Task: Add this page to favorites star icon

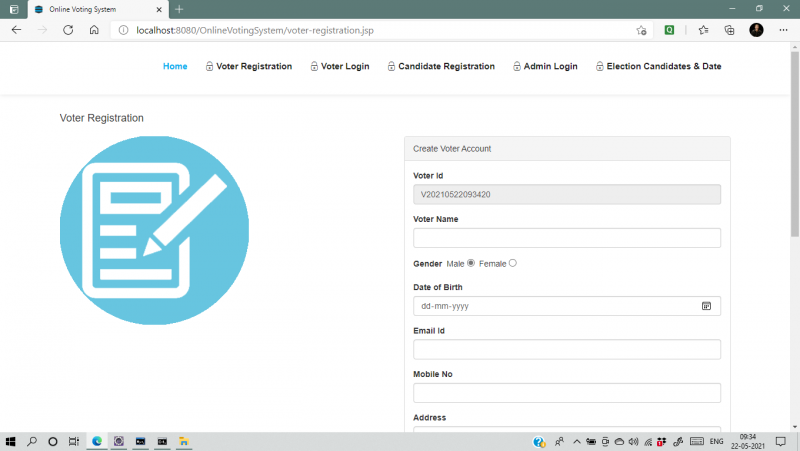Action: [x=641, y=31]
